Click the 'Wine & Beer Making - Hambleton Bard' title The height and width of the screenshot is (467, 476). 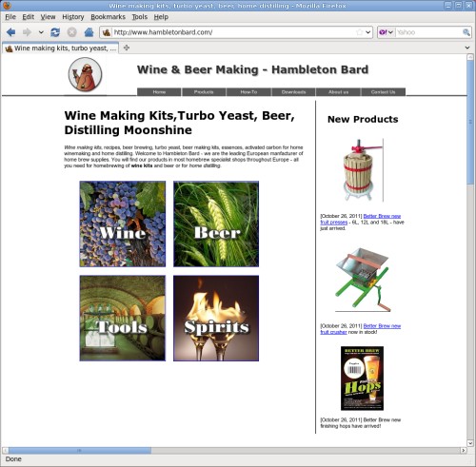click(252, 69)
